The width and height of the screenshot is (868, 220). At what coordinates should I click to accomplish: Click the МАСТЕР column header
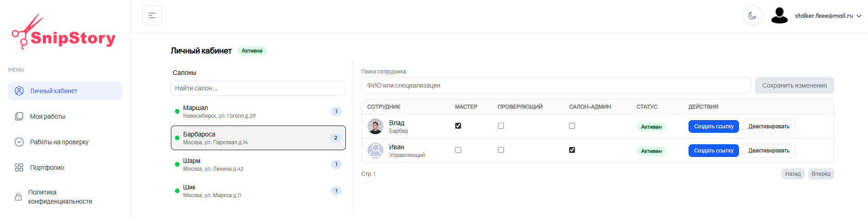click(x=466, y=107)
